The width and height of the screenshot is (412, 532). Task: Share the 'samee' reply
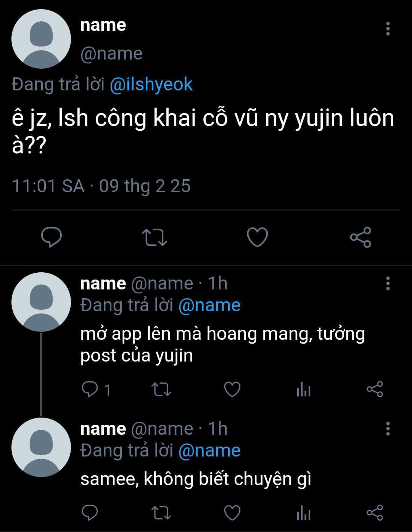375,513
